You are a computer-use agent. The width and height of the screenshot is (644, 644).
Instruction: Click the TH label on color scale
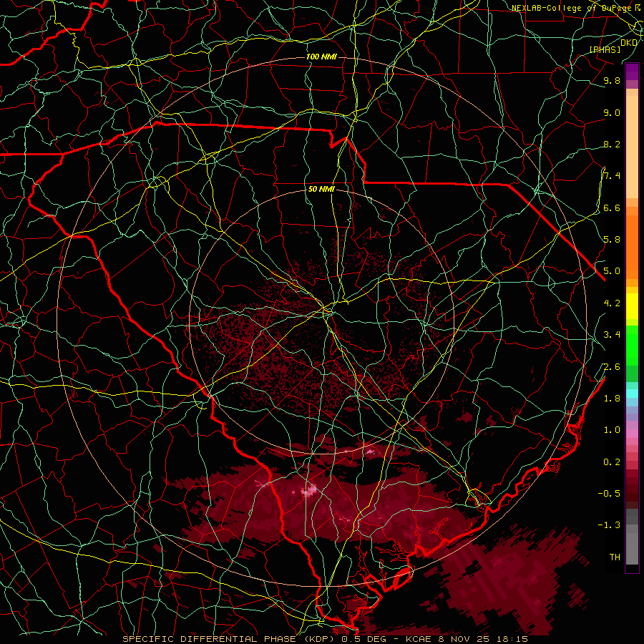point(615,557)
